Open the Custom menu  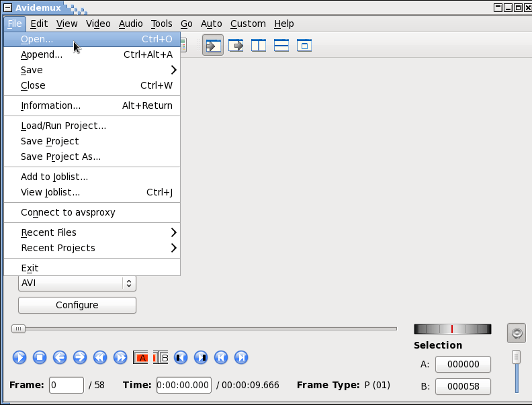pyautogui.click(x=248, y=24)
